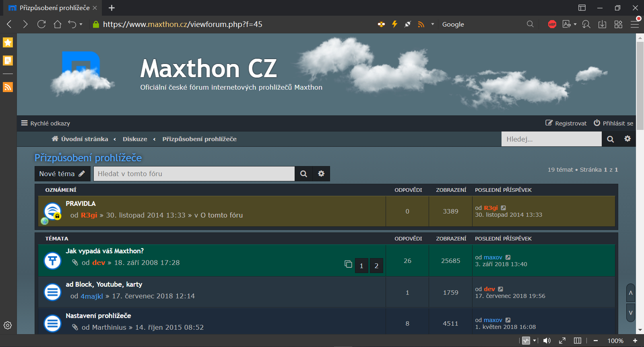The height and width of the screenshot is (347, 644).
Task: Click the Registrovat link
Action: (566, 123)
